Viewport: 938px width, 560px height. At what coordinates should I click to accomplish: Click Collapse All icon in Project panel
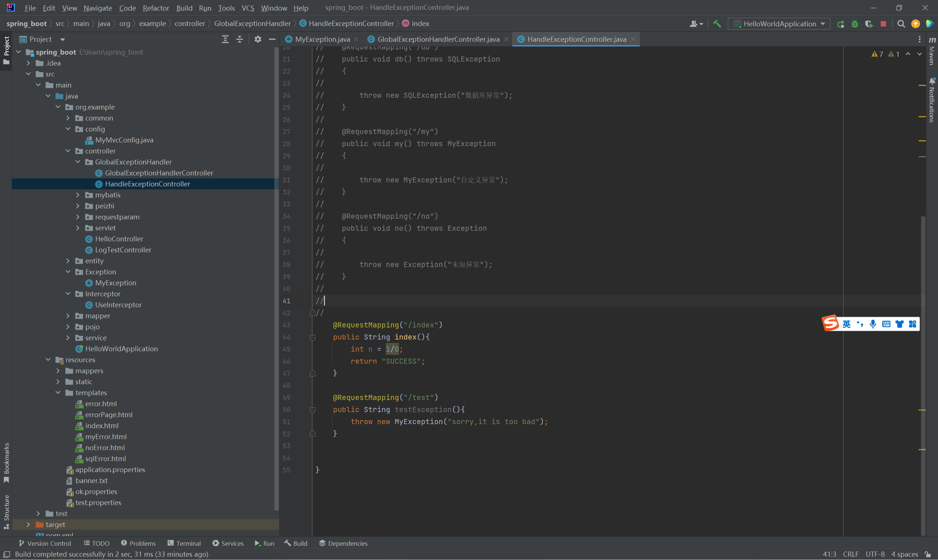click(240, 39)
